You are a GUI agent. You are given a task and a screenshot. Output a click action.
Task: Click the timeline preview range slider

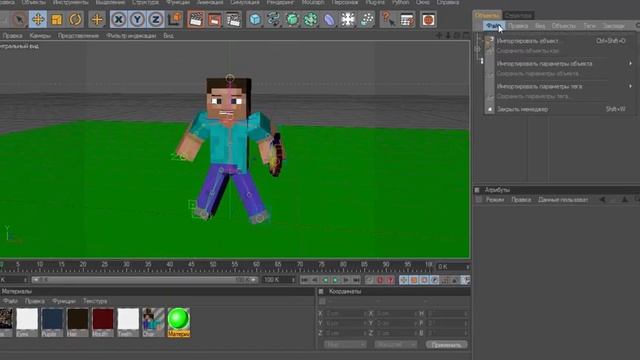tap(144, 280)
